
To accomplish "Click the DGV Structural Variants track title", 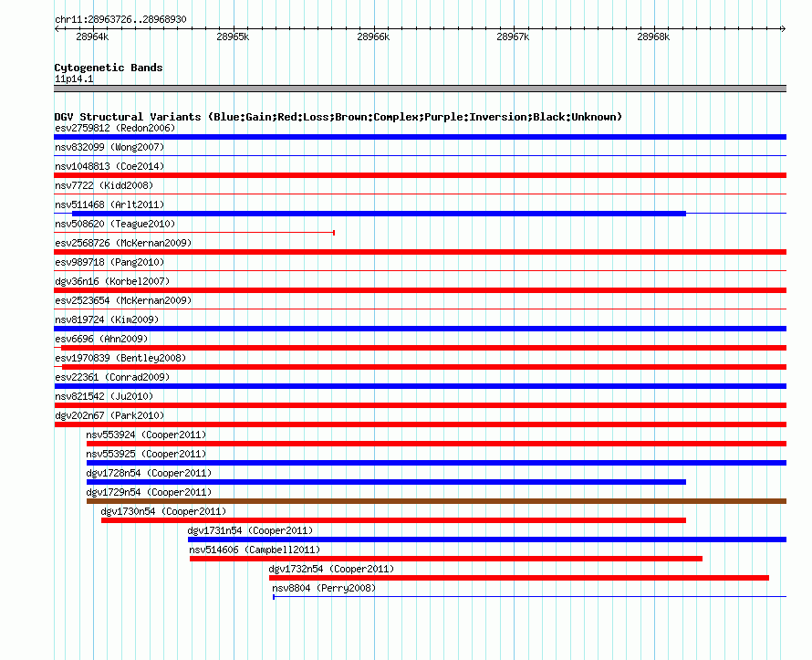I will tap(338, 117).
